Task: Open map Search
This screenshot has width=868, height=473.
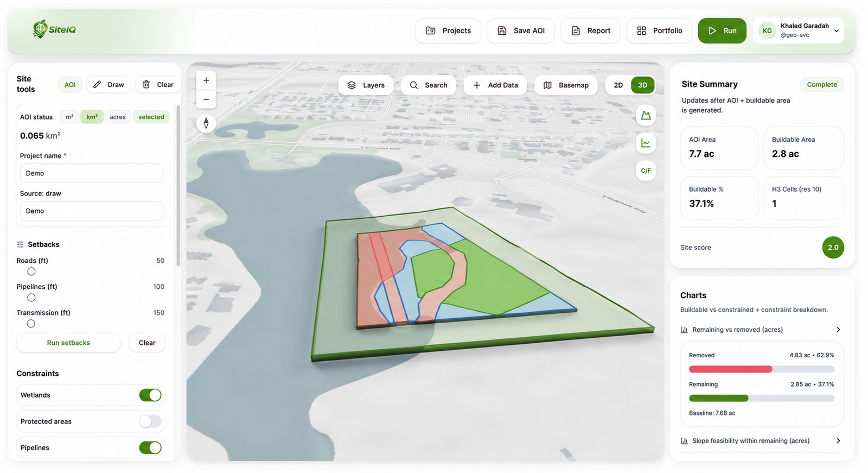Action: [x=429, y=85]
